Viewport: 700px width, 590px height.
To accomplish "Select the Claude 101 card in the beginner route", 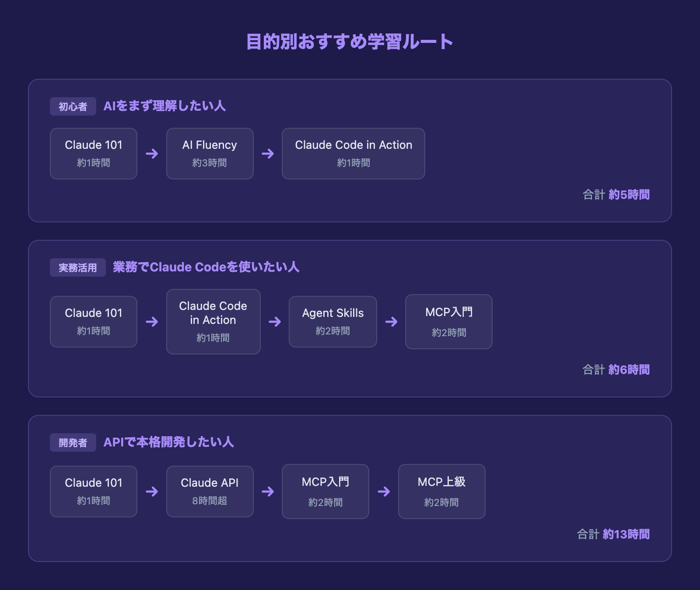I will pyautogui.click(x=93, y=153).
